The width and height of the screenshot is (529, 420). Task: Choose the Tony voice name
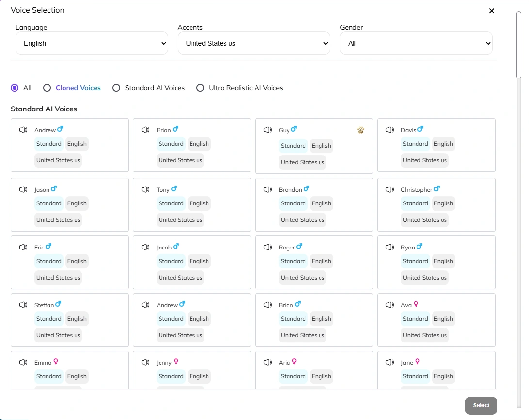click(x=163, y=190)
